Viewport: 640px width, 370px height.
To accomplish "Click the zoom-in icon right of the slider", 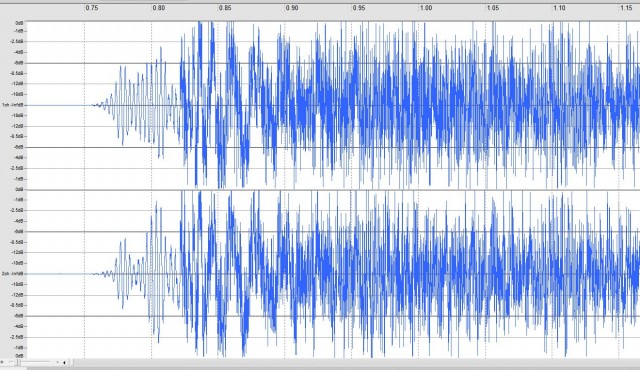I will (58, 362).
